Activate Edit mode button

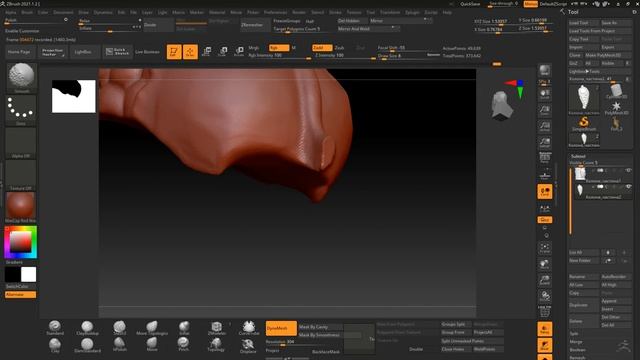[174, 52]
